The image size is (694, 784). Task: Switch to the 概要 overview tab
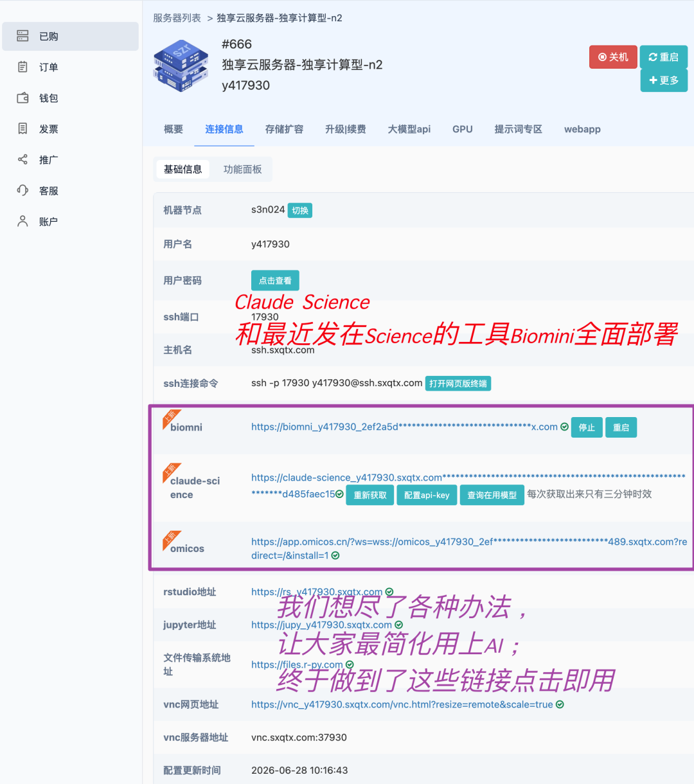tap(173, 129)
